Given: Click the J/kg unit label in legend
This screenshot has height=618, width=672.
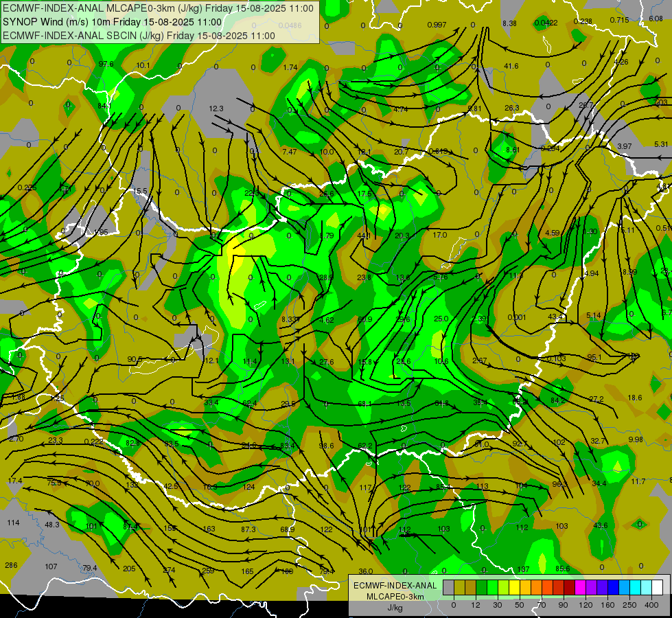Looking at the screenshot, I should click(395, 608).
